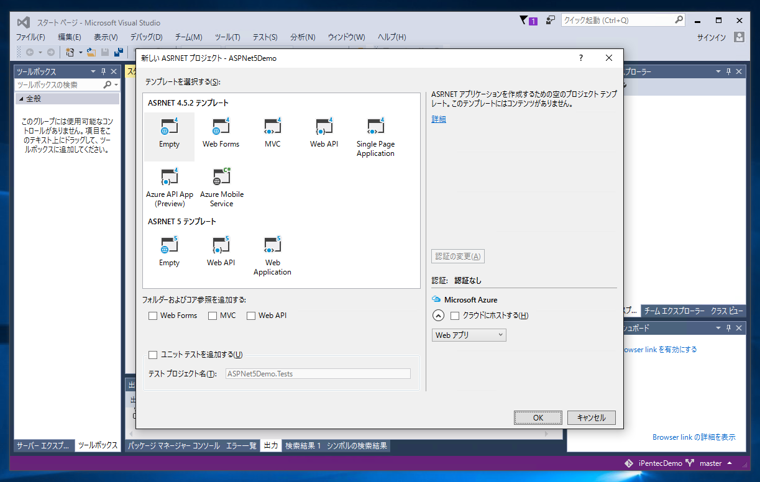This screenshot has width=760, height=482.
Task: Click the Visual Studio logo in title bar
Action: (x=23, y=22)
